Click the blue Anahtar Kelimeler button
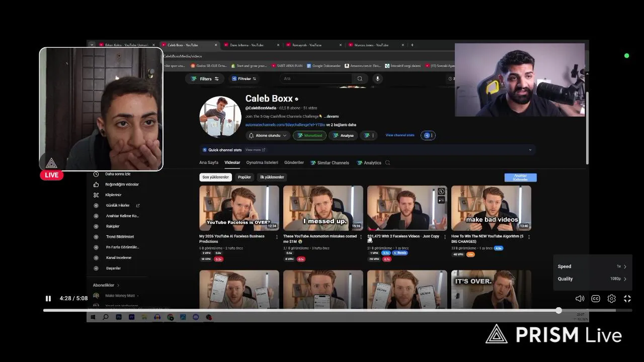644x362 pixels. 520,177
